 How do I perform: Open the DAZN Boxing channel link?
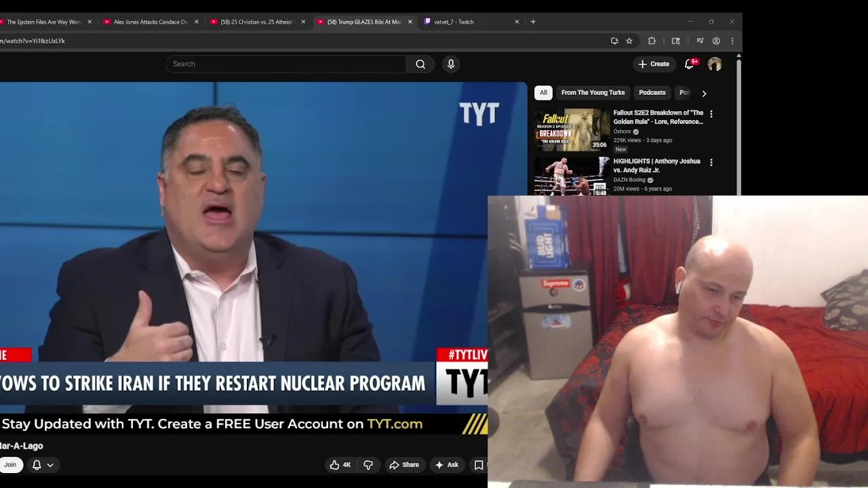[629, 180]
